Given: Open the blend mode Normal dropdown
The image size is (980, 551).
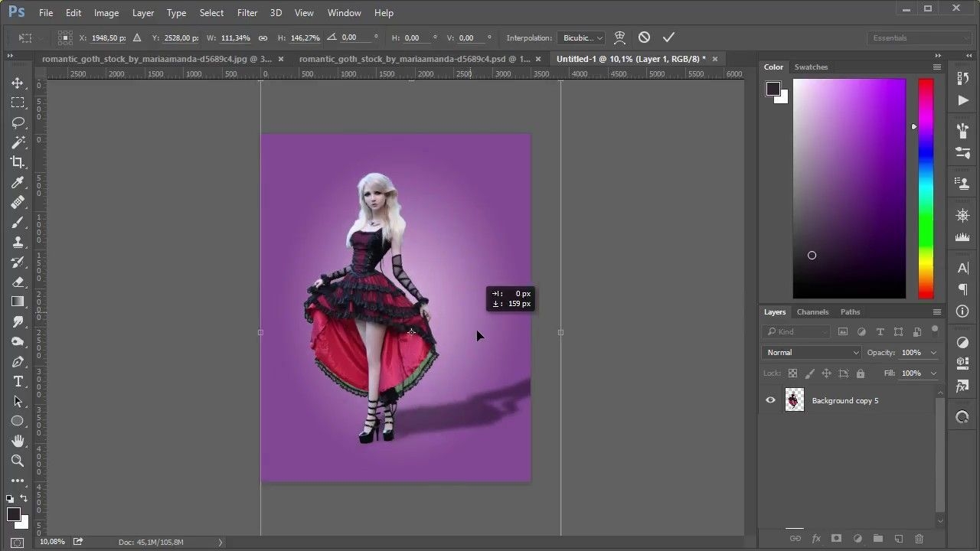Looking at the screenshot, I should tap(812, 353).
